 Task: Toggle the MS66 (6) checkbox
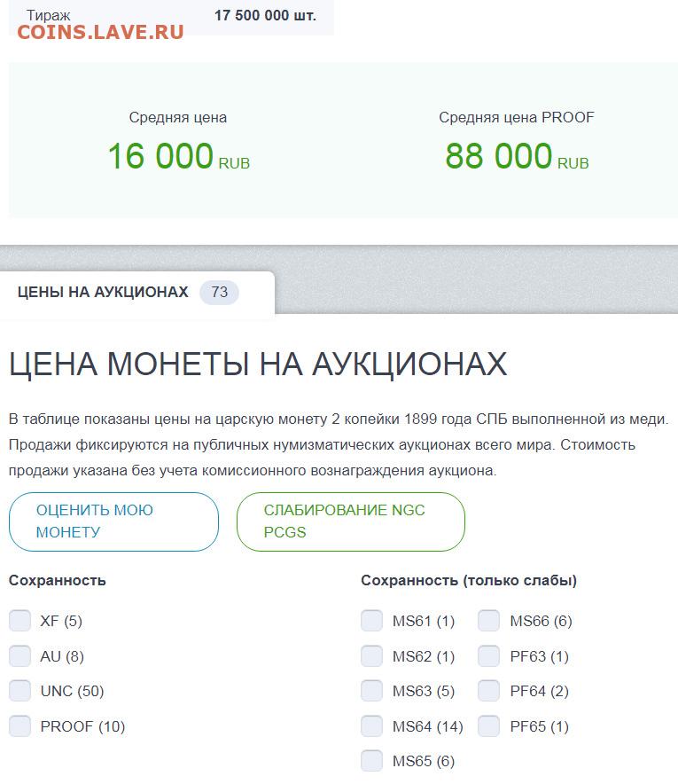[488, 621]
